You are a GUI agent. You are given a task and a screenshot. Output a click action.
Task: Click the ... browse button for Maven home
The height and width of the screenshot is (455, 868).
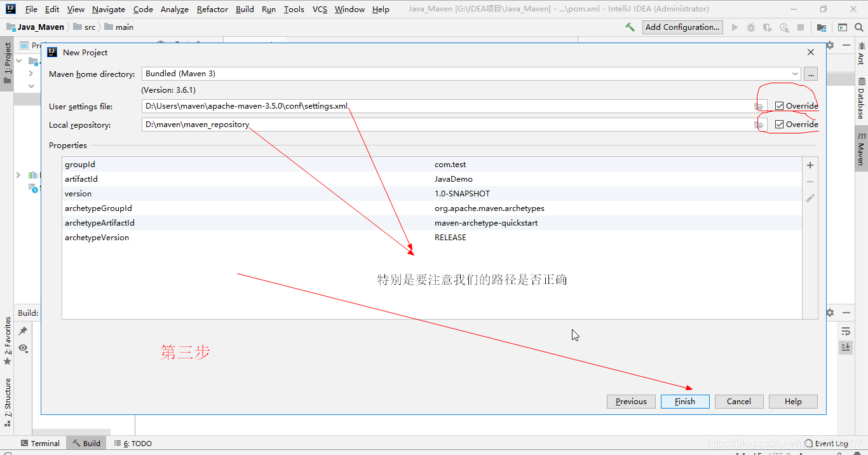click(x=810, y=74)
